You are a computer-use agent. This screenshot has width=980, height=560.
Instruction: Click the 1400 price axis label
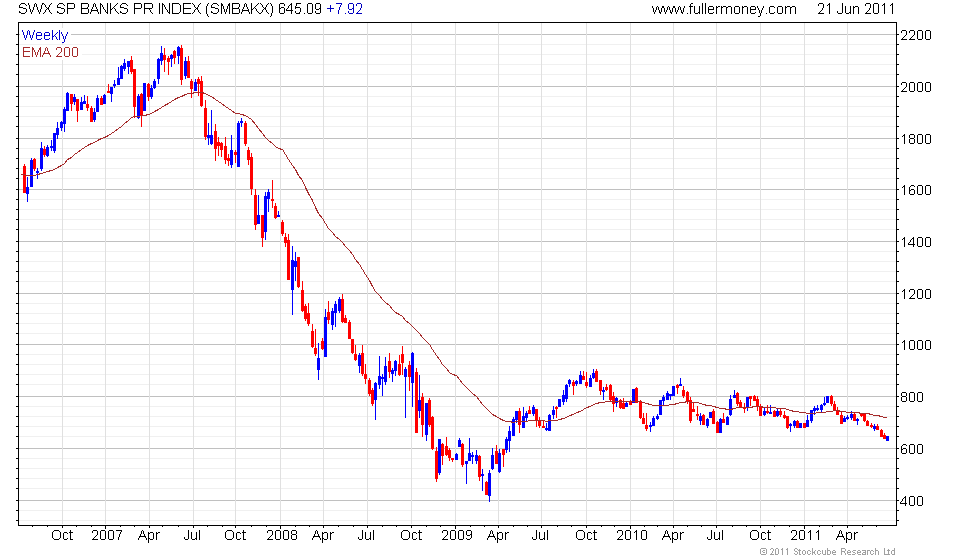[916, 242]
